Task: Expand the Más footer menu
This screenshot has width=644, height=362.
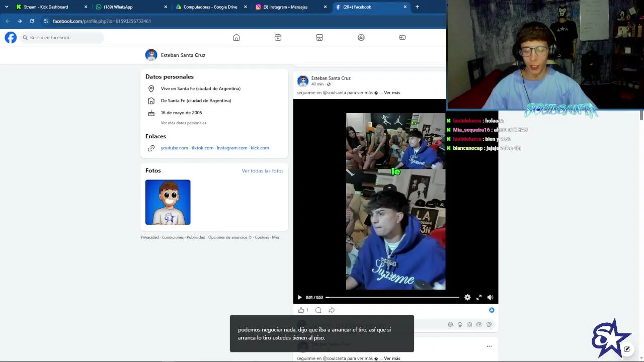Action: pos(276,237)
